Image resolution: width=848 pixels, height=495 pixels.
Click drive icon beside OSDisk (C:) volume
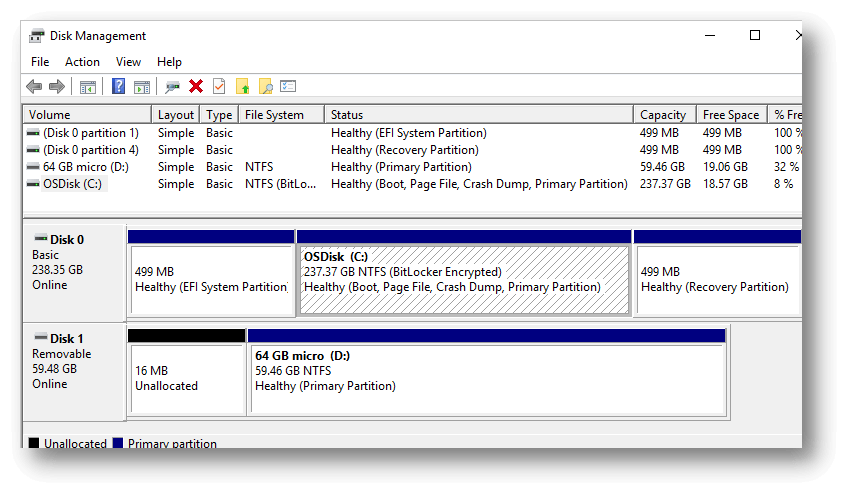pyautogui.click(x=33, y=184)
